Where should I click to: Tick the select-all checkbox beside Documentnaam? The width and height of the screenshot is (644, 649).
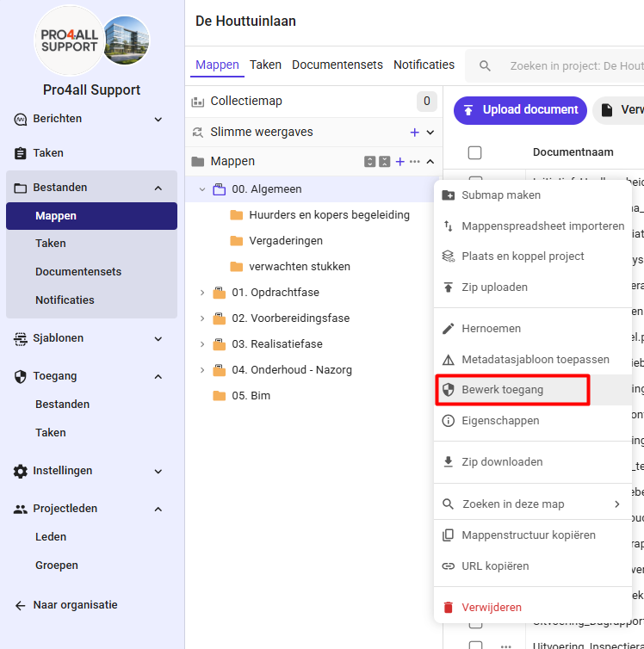474,152
